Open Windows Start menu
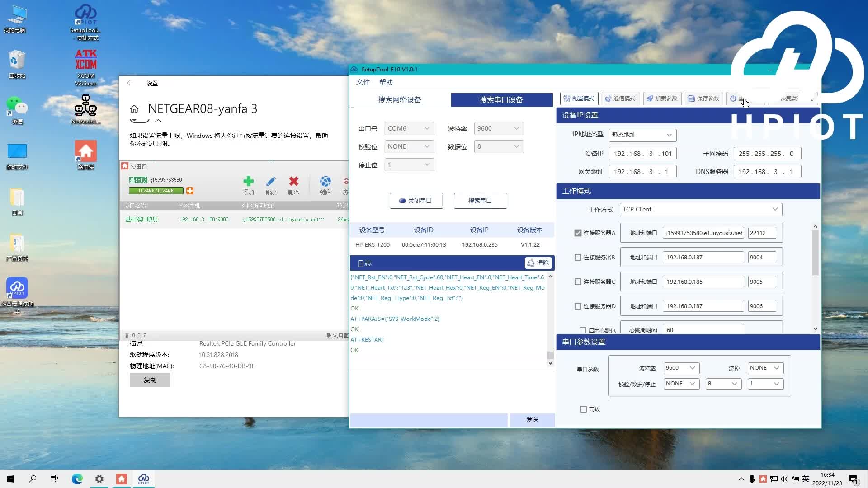The image size is (868, 488). coord(11,479)
